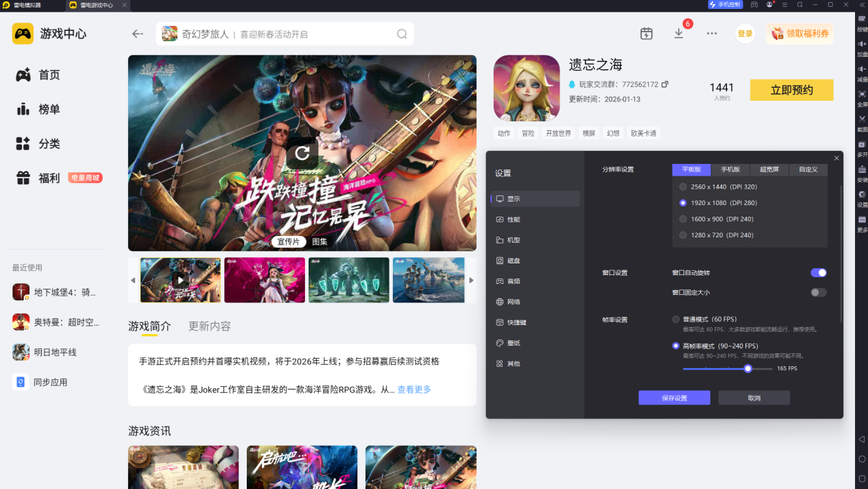This screenshot has width=868, height=489.
Task: Click user account icon in title bar
Action: pos(770,4)
